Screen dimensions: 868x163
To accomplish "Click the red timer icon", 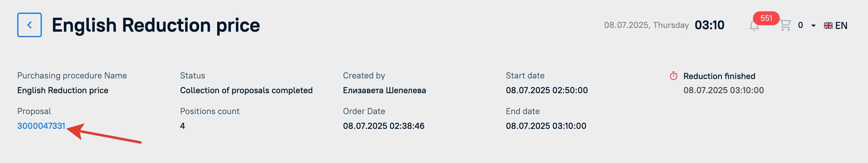I will point(673,76).
